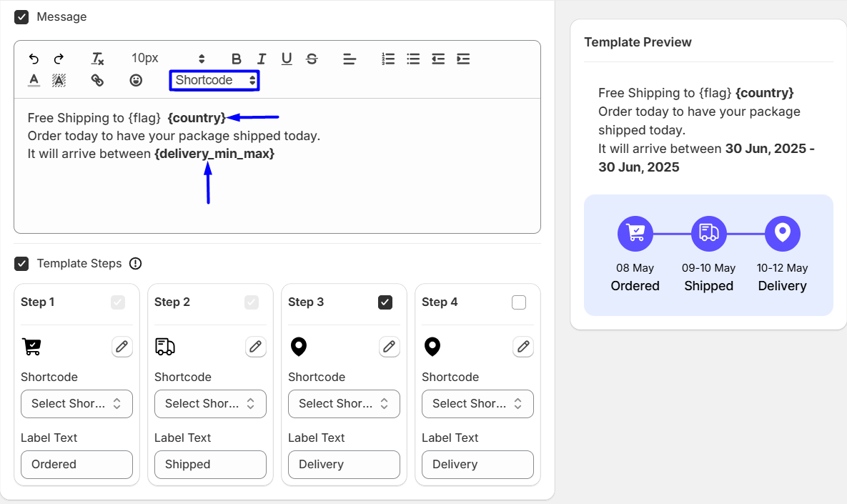Click the Strikethrough icon
The image size is (847, 504).
312,59
